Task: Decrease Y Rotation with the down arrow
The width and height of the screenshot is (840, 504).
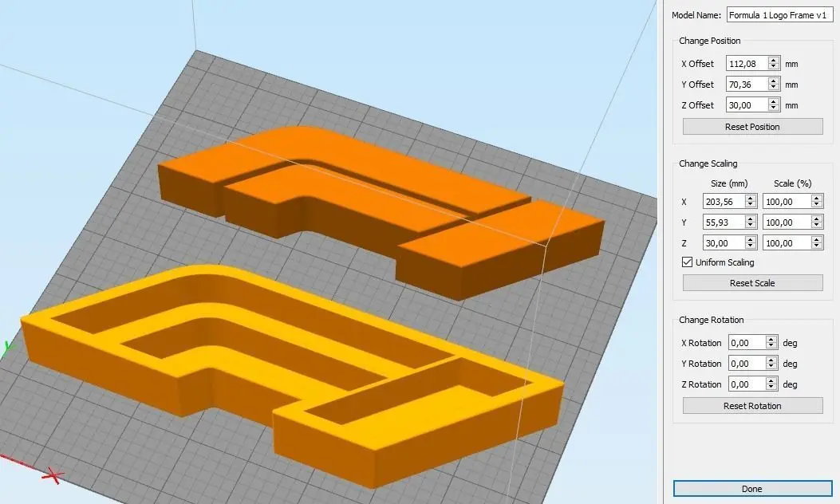Action: click(x=771, y=367)
